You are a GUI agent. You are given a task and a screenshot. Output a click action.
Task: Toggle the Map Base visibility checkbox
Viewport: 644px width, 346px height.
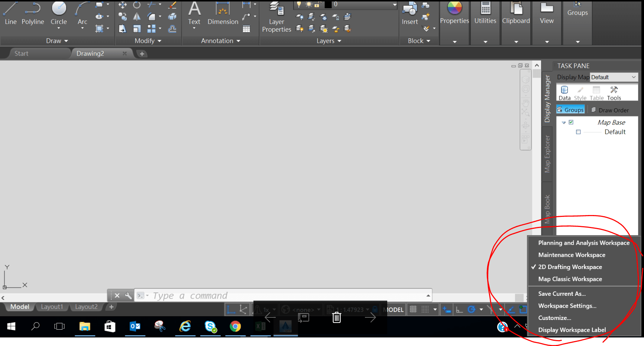[571, 122]
